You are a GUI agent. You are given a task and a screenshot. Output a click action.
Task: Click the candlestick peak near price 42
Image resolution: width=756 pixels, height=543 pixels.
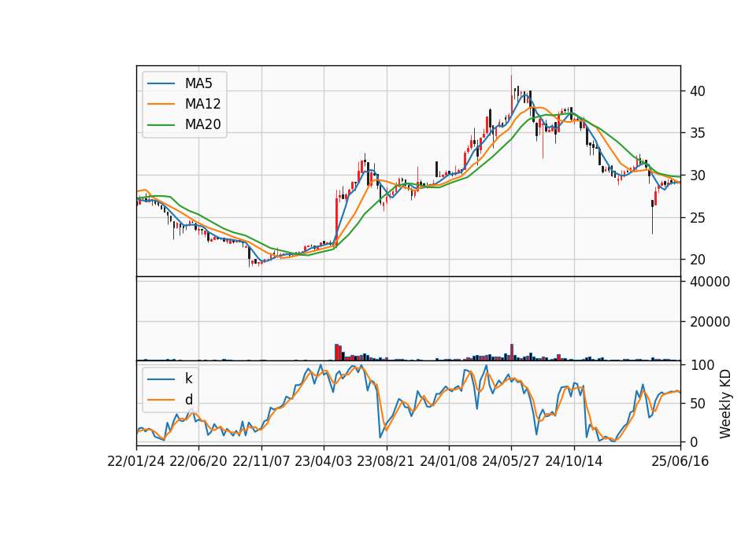pyautogui.click(x=512, y=94)
